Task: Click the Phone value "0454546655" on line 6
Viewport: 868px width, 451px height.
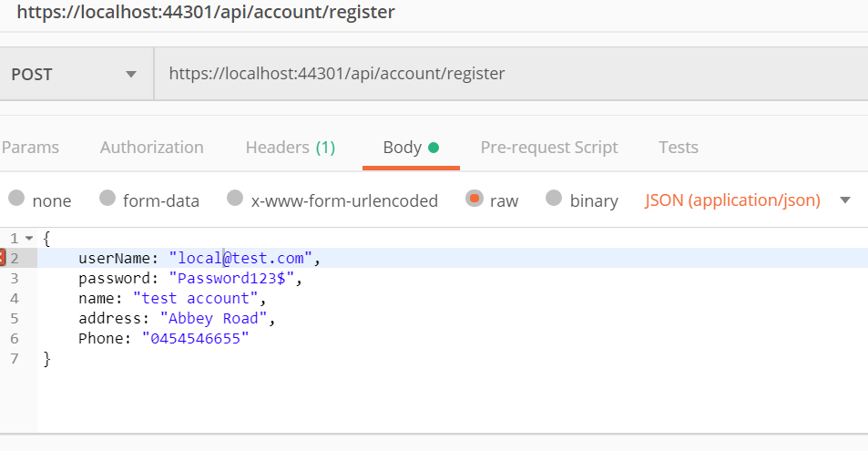Action: pyautogui.click(x=195, y=339)
